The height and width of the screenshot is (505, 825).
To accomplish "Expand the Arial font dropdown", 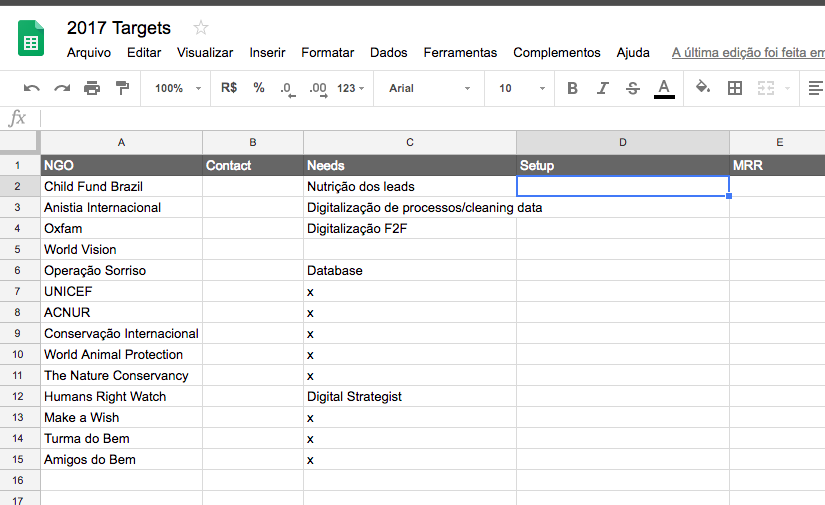I will click(429, 88).
